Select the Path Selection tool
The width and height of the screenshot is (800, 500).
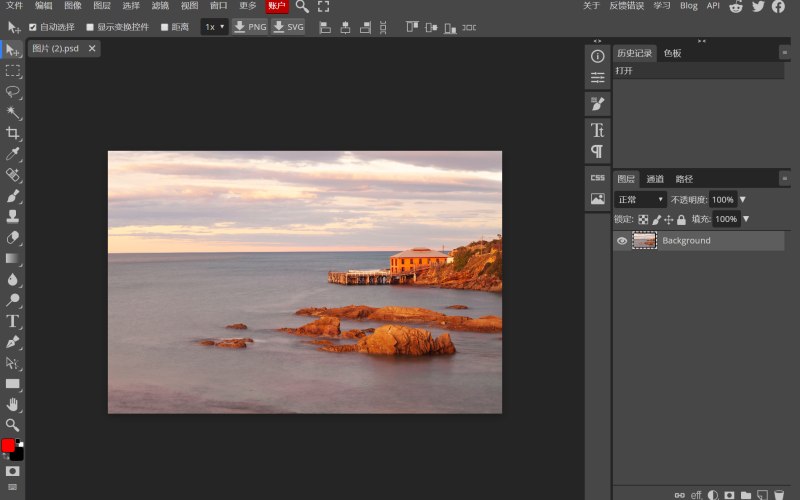click(x=12, y=363)
